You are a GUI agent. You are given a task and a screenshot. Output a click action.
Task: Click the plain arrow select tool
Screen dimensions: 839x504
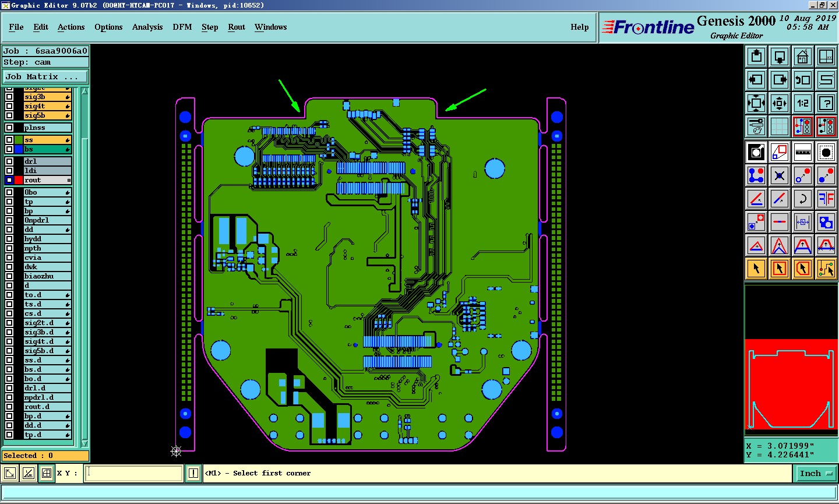(756, 269)
